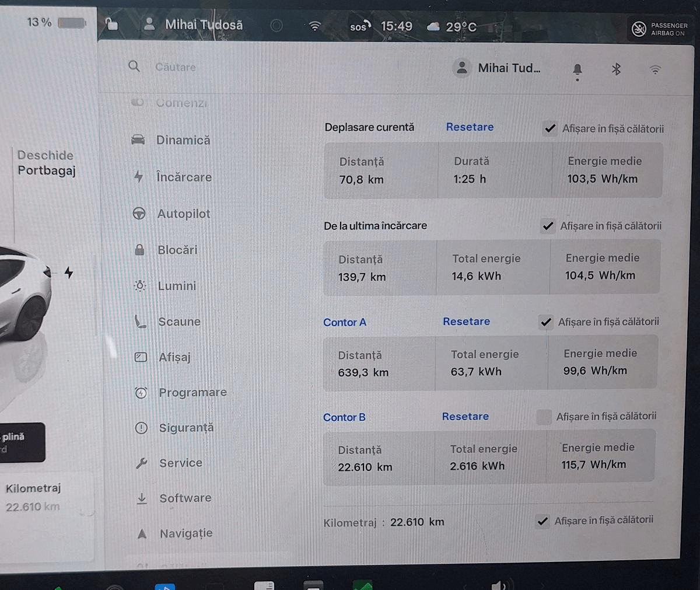The height and width of the screenshot is (590, 700).
Task: Focus the Căutare search field
Action: (x=176, y=67)
